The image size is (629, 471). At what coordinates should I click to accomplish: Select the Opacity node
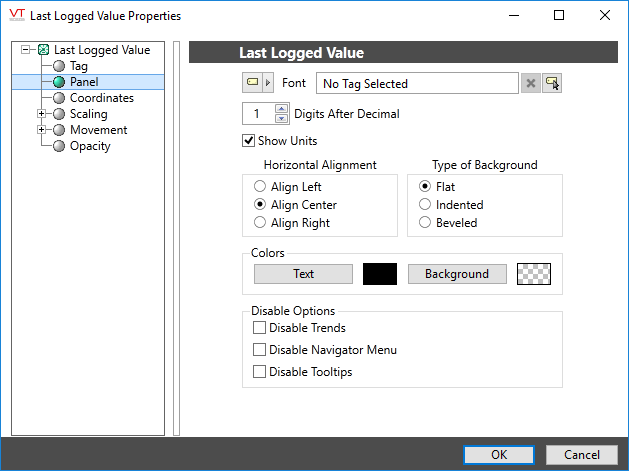(x=90, y=146)
